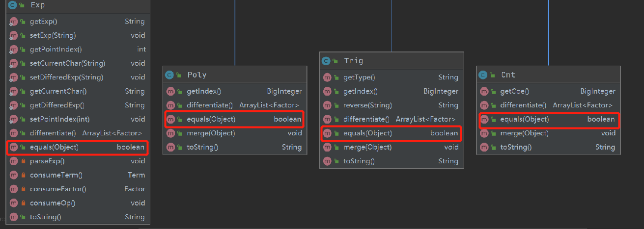The image size is (644, 229).
Task: Click the method icon beside getExp()
Action: (13, 22)
